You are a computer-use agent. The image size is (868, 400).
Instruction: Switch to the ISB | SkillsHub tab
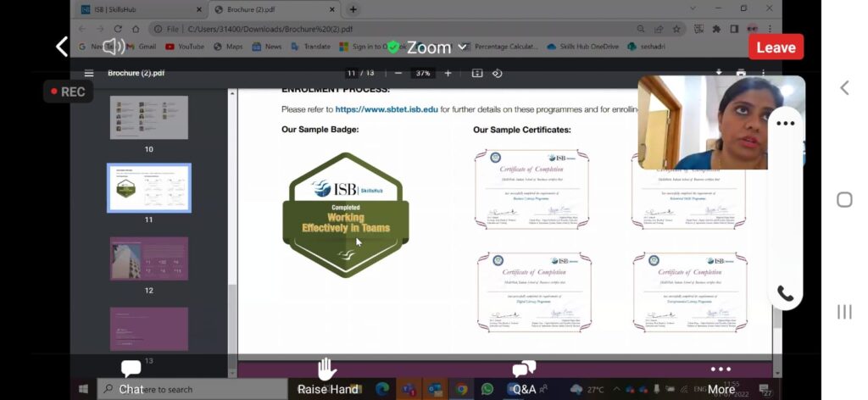(138, 9)
